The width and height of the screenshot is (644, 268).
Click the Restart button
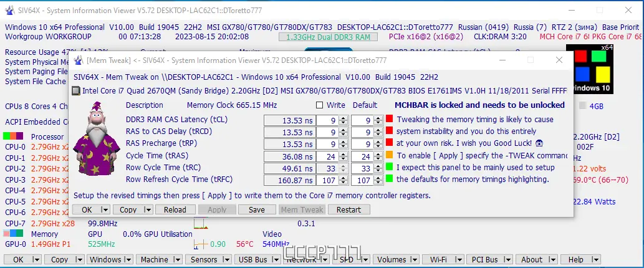(x=348, y=209)
